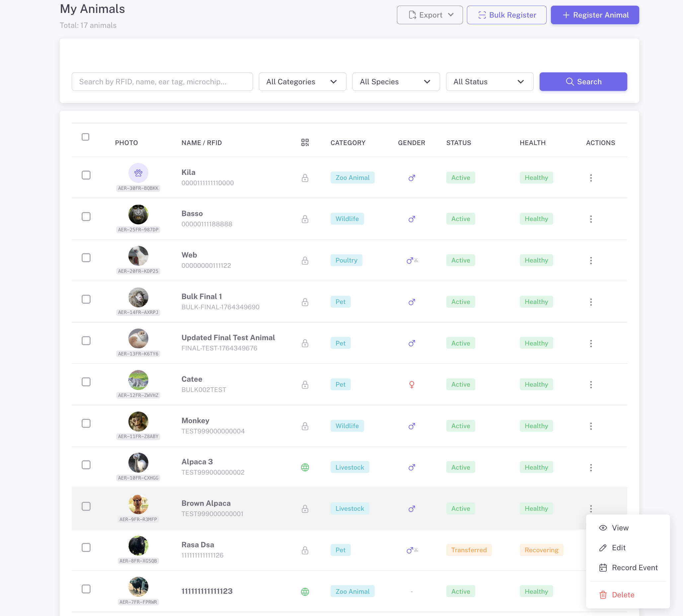The image size is (683, 616).
Task: Click the QR code column header icon
Action: [305, 142]
